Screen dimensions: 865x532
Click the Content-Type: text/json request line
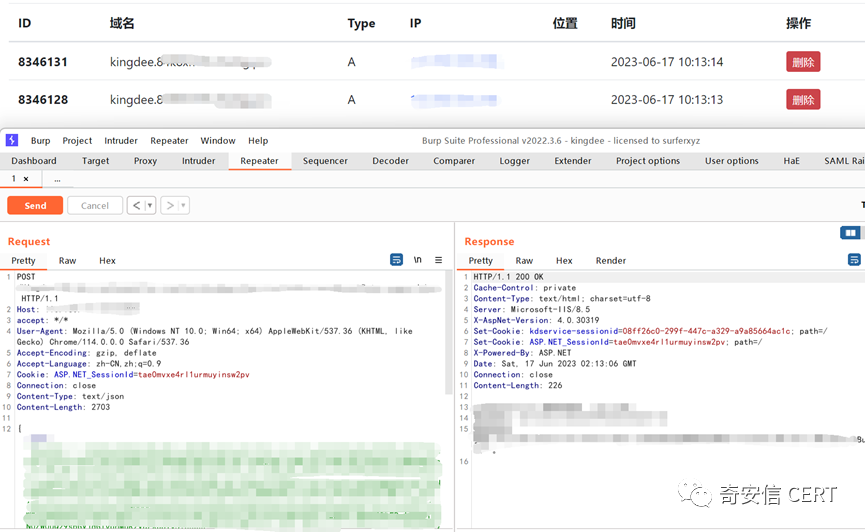(70, 396)
